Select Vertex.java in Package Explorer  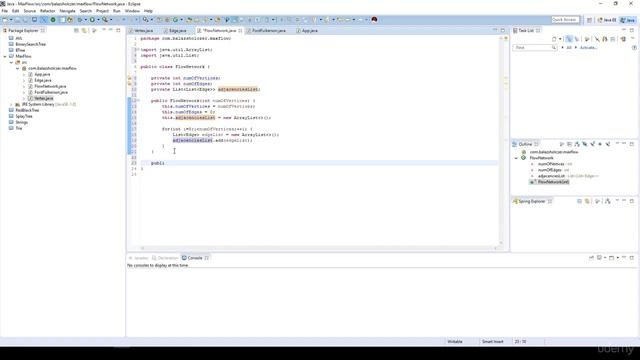pos(43,98)
